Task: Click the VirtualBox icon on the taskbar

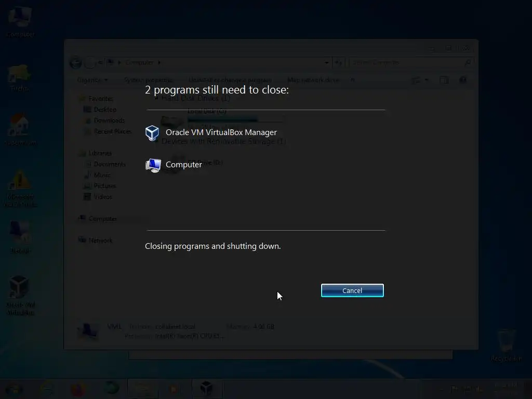Action: [206, 389]
